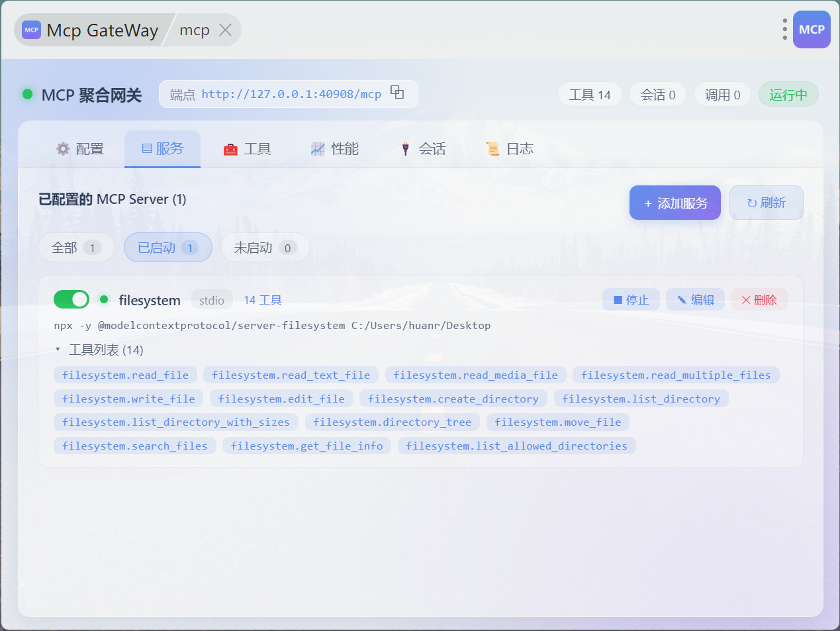
Task: Copy the endpoint URL with the copy icon
Action: coord(397,93)
